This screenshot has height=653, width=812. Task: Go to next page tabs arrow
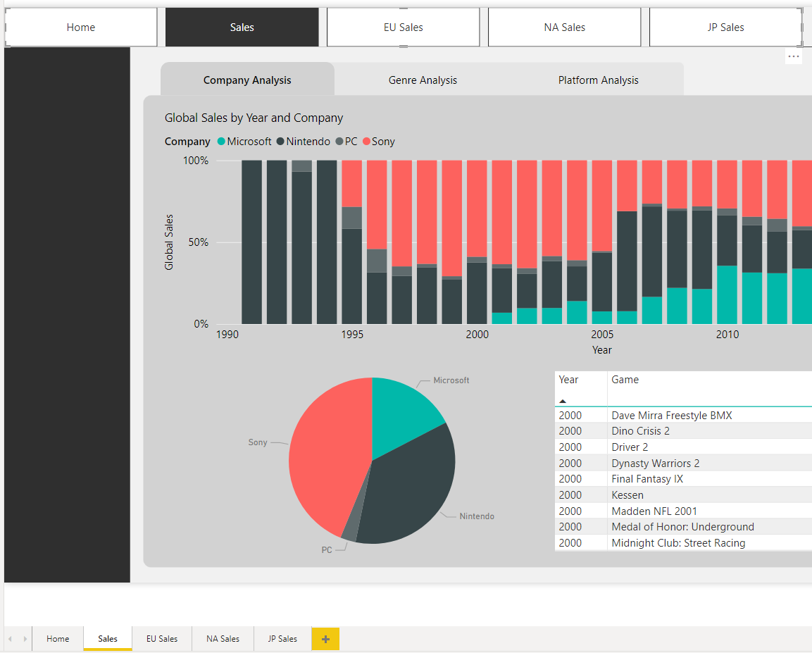(25, 639)
